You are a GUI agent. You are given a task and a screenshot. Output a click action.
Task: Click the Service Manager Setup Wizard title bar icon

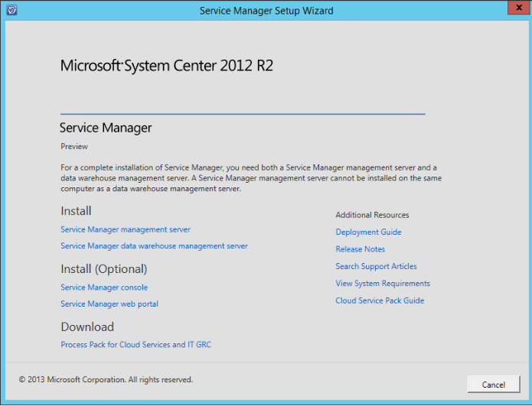pos(11,11)
